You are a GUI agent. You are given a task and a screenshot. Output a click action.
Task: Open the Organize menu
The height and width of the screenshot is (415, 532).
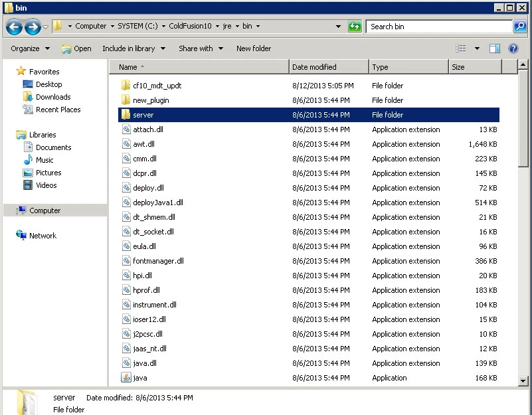tap(30, 48)
